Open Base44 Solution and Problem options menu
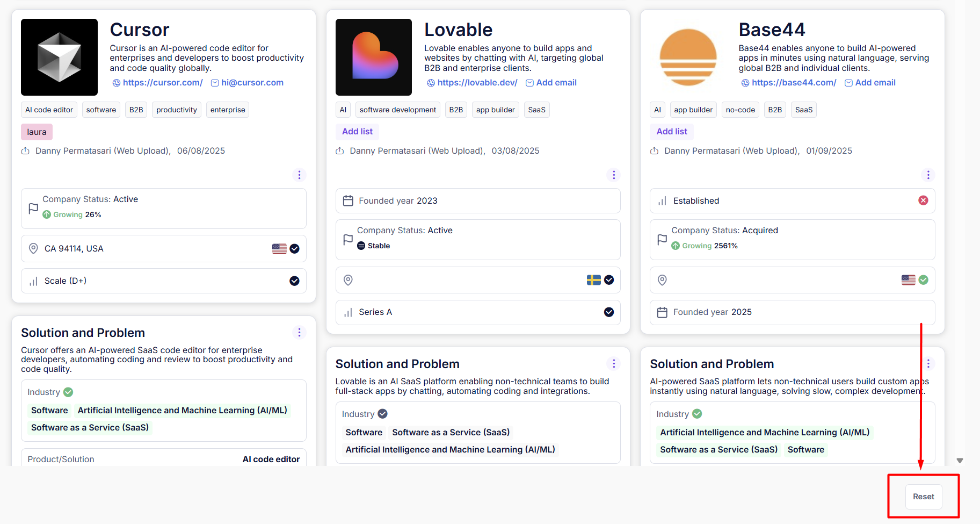Viewport: 980px width, 524px height. (928, 364)
